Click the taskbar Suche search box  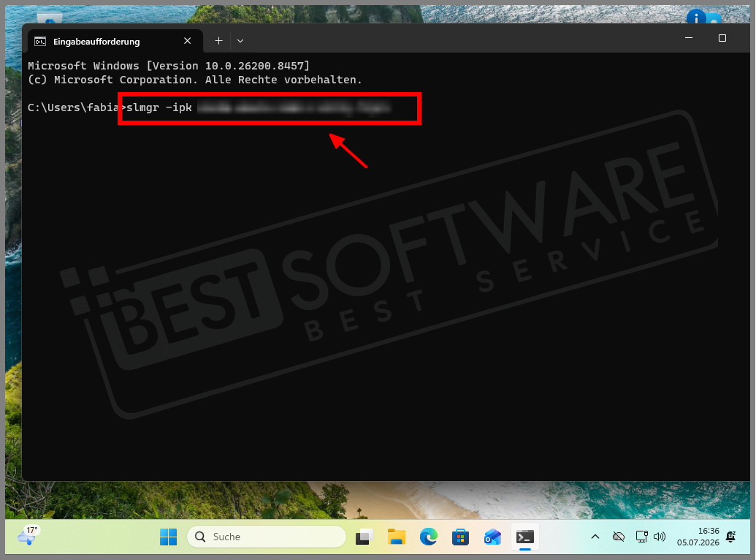pos(267,537)
